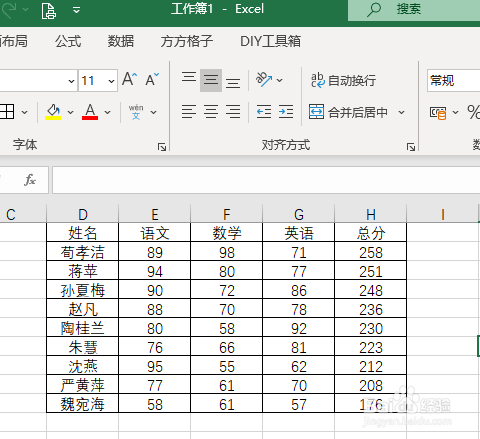Select column C header

point(23,214)
